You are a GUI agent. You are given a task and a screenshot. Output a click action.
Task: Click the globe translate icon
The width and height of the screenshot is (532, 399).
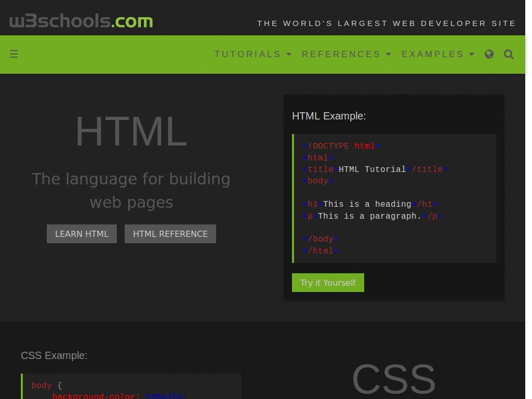pyautogui.click(x=489, y=54)
